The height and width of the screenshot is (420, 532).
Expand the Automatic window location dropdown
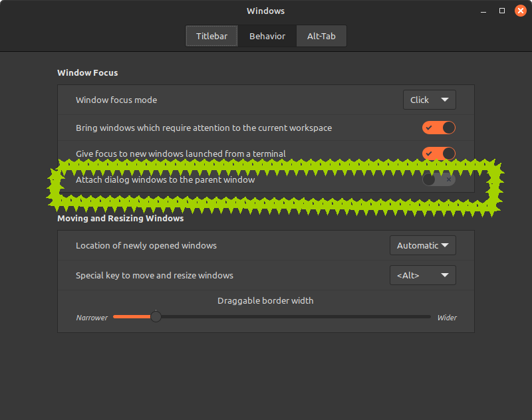(422, 245)
